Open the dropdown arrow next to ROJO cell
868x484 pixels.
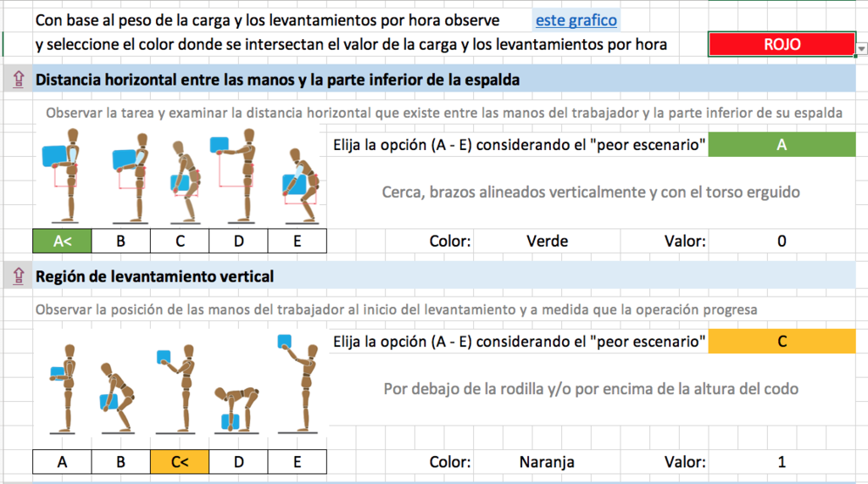coord(861,48)
